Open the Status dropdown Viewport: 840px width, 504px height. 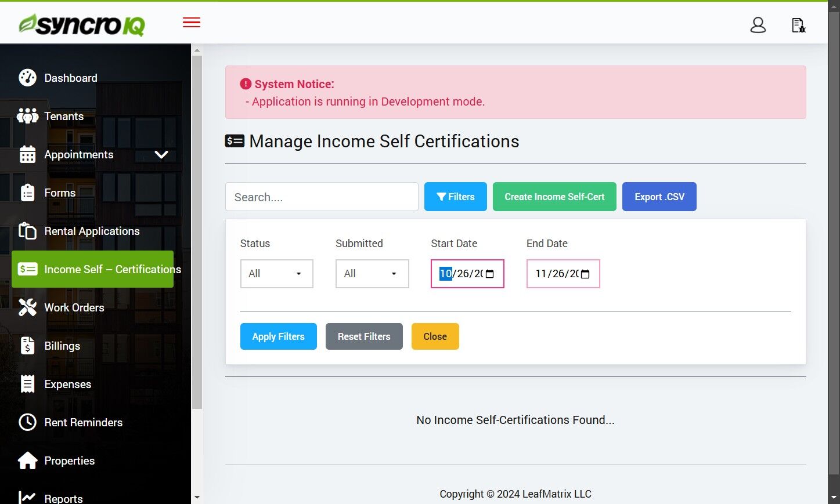tap(277, 274)
